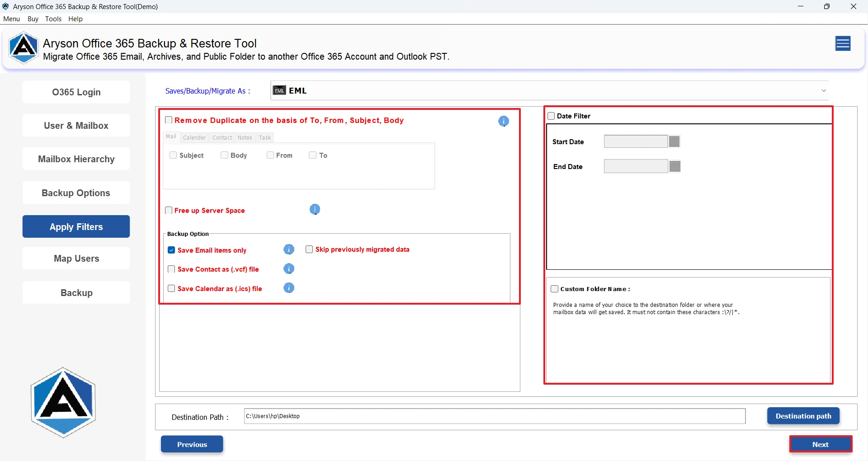Click the Next button
The width and height of the screenshot is (868, 461).
pos(821,444)
